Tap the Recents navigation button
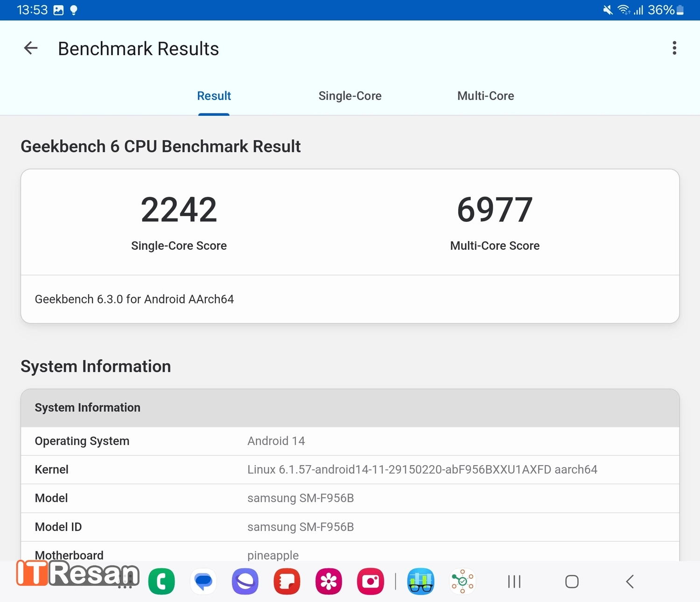This screenshot has width=700, height=602. pos(514,581)
